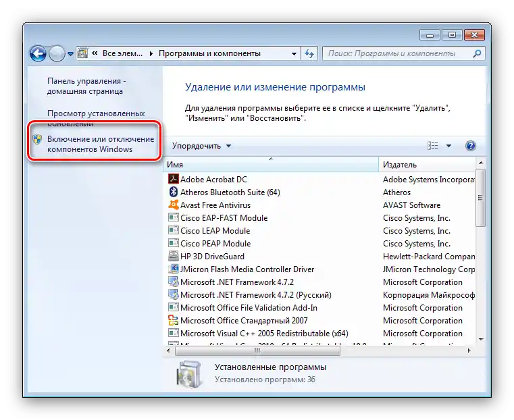The image size is (514, 420).
Task: Expand the address bar history dropdown
Action: pos(294,54)
